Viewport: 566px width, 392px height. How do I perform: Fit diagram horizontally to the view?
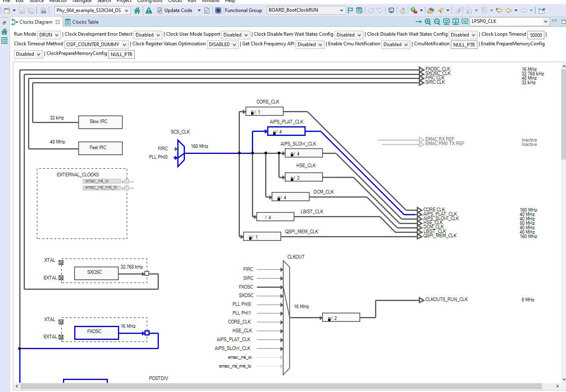click(x=446, y=22)
